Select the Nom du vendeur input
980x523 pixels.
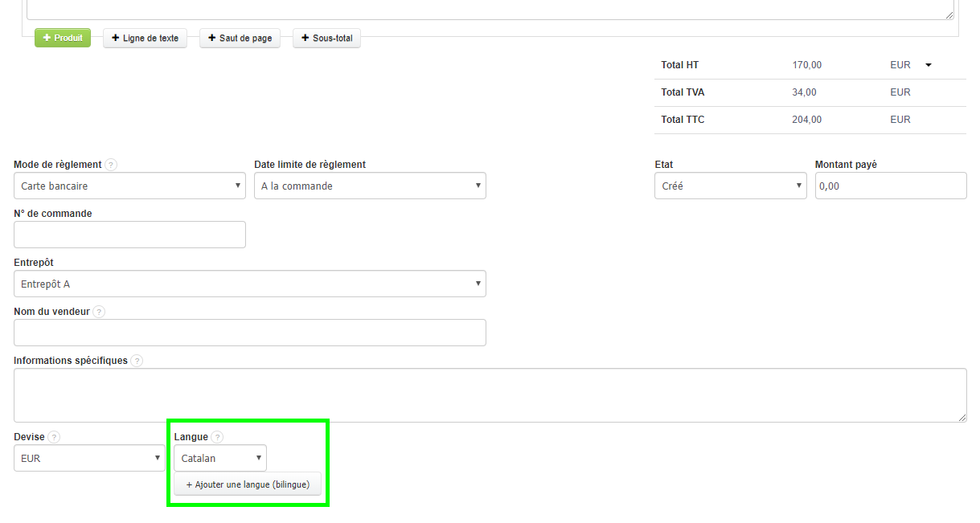(250, 333)
